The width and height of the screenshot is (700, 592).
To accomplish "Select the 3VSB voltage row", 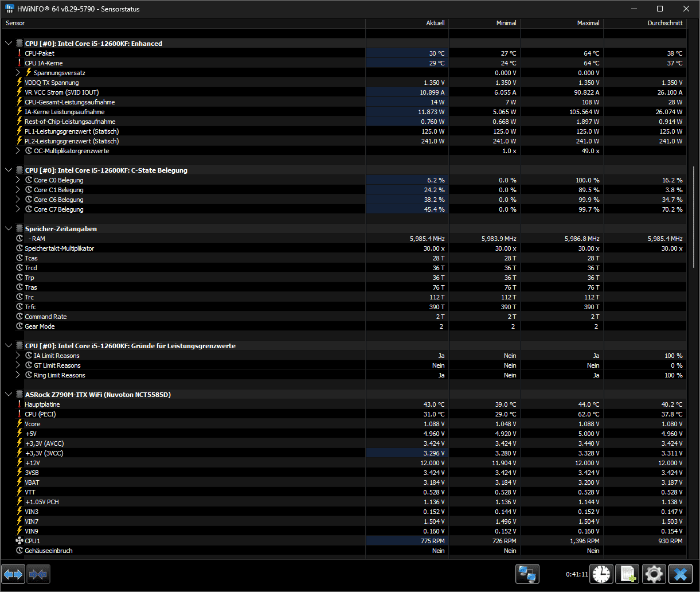I will tap(344, 473).
